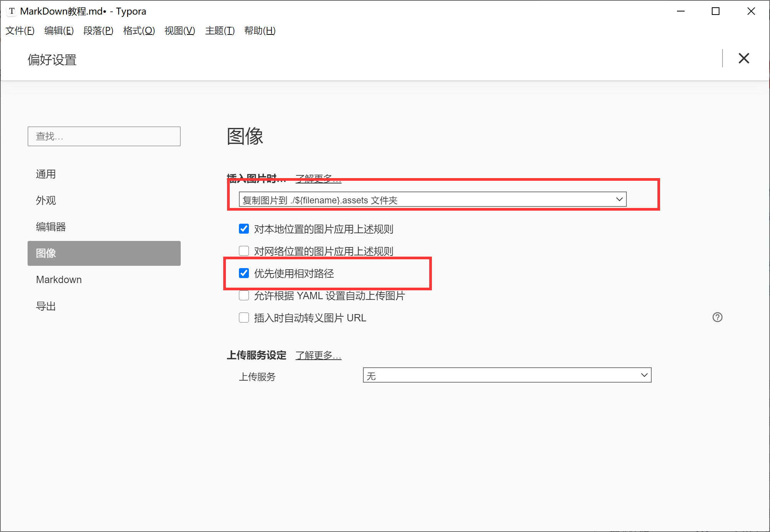Focus the 查找 search field
The image size is (770, 532).
tap(104, 136)
